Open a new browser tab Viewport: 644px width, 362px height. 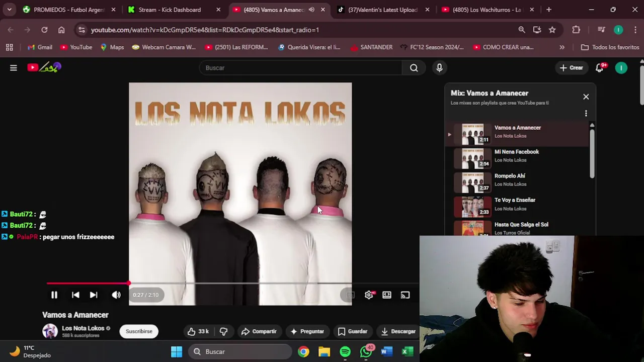pyautogui.click(x=549, y=10)
